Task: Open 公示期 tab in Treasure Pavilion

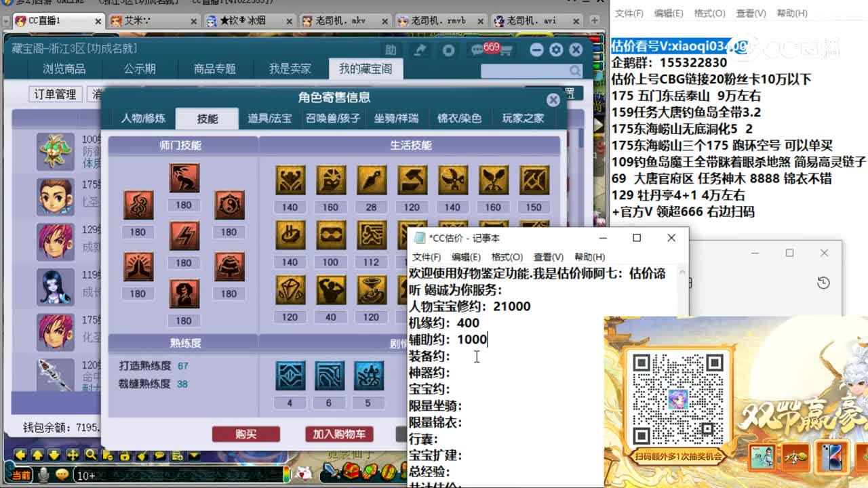Action: pyautogui.click(x=140, y=68)
